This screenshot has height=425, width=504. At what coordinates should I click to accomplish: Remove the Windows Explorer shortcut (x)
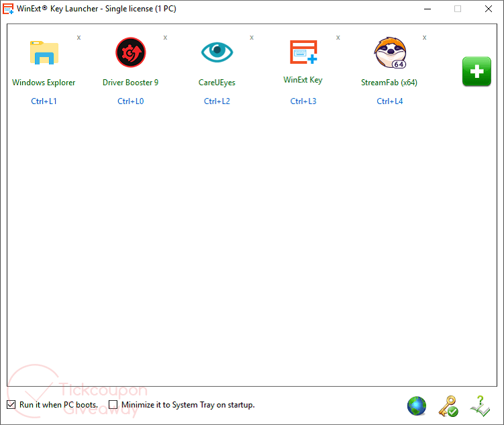pyautogui.click(x=79, y=38)
